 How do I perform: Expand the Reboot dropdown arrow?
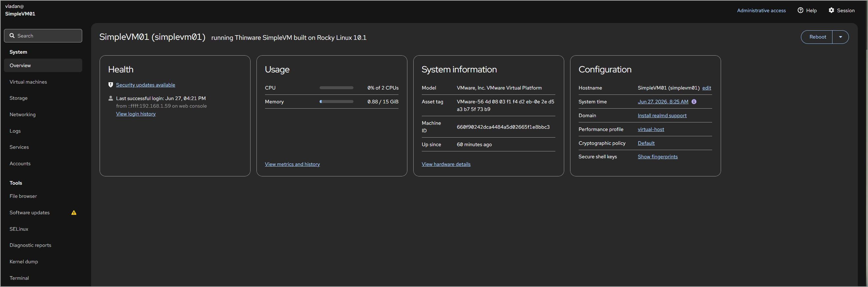840,37
